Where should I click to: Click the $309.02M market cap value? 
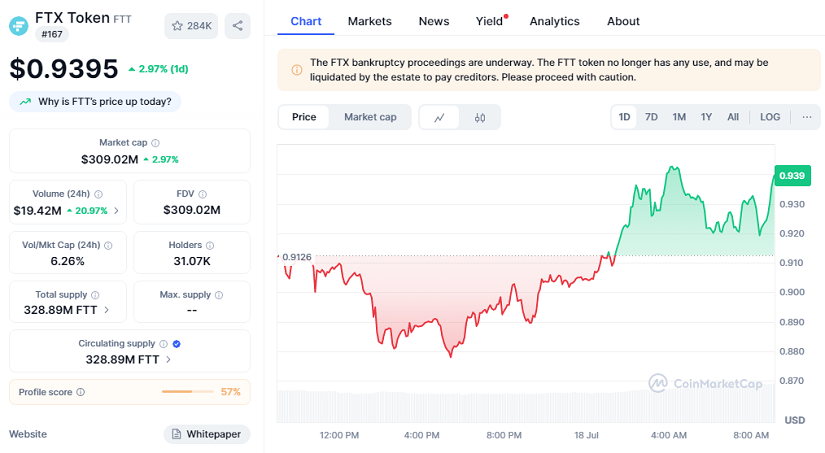[x=109, y=159]
